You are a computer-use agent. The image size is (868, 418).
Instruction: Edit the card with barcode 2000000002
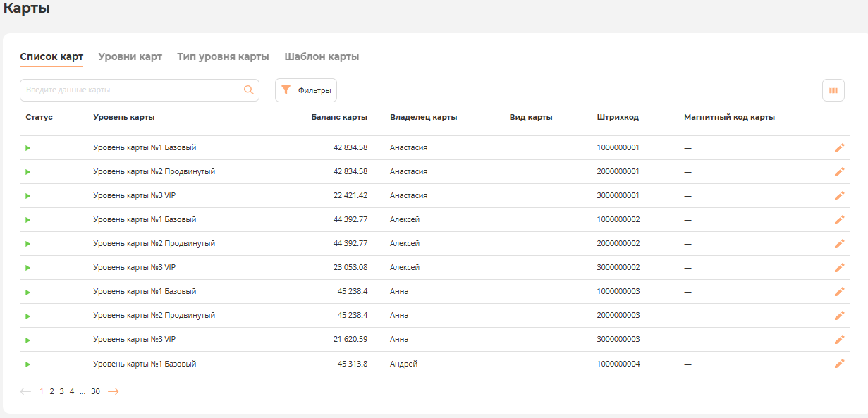839,244
